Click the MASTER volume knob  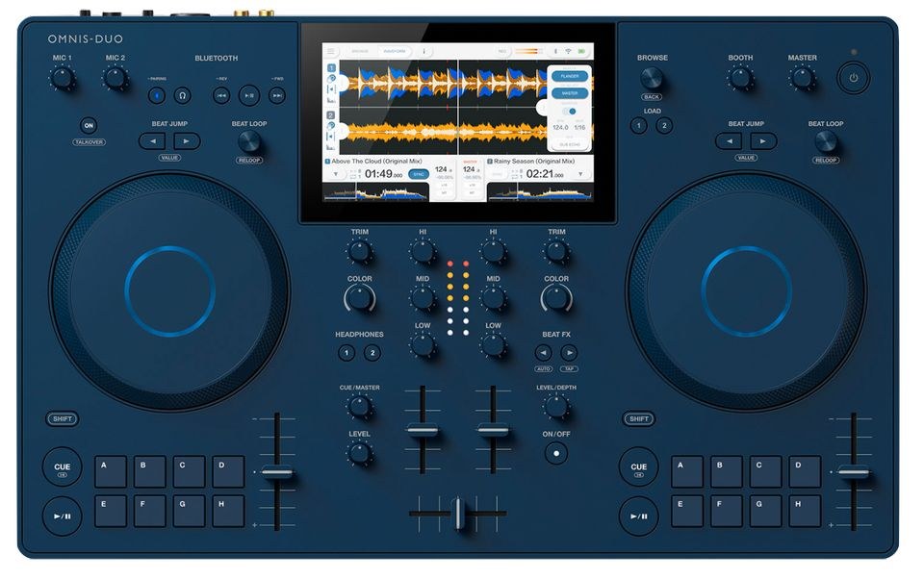[x=802, y=78]
